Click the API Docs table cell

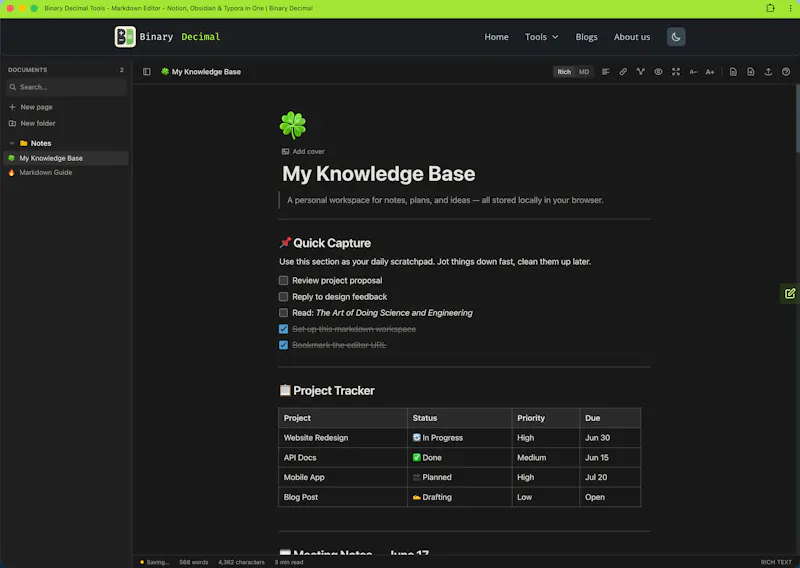343,458
